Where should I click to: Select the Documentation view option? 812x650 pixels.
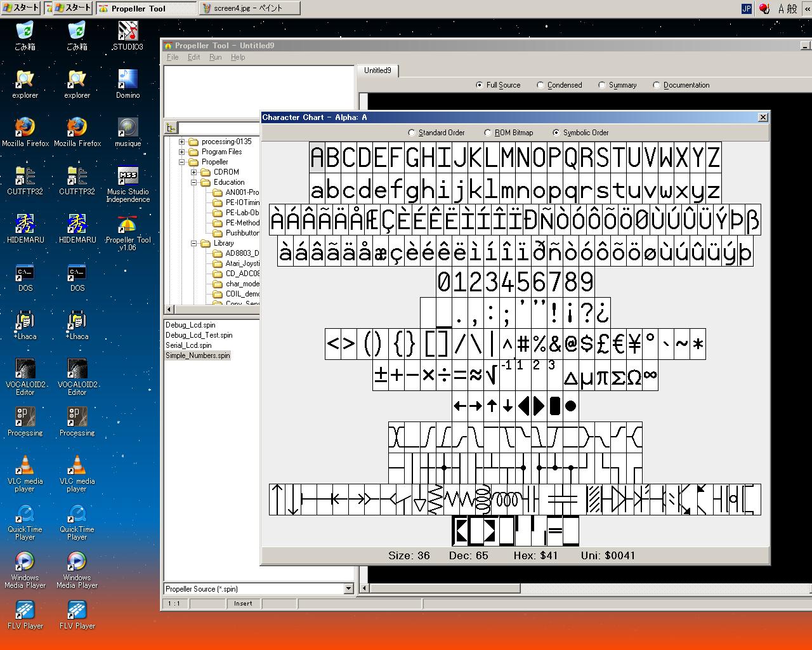(x=681, y=85)
